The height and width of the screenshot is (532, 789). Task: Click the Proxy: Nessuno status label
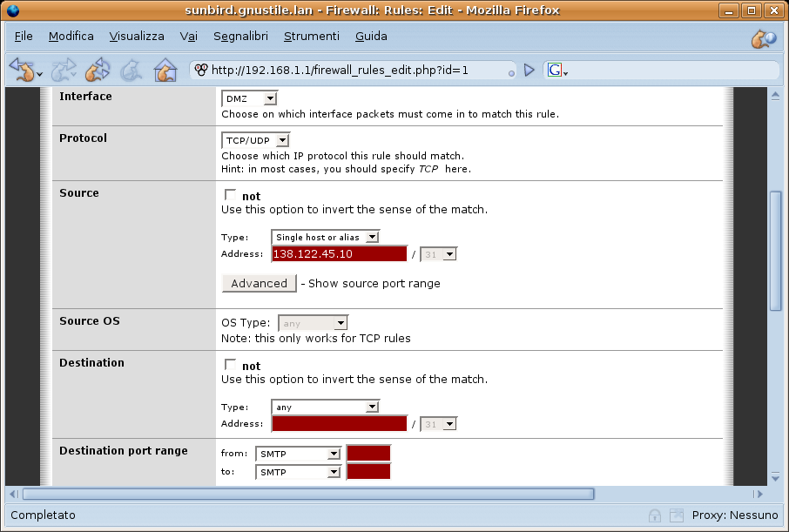734,515
